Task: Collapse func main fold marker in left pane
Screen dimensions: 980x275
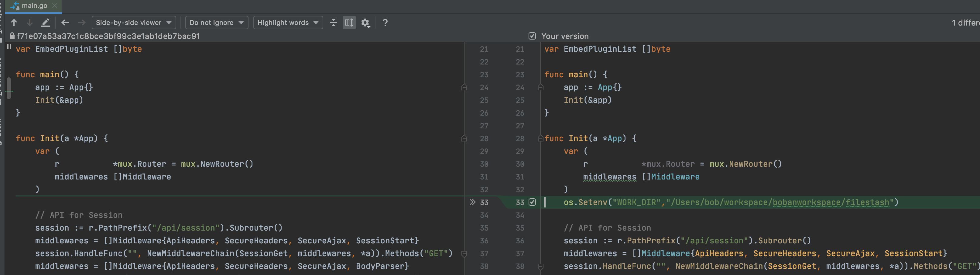Action: pos(464,87)
